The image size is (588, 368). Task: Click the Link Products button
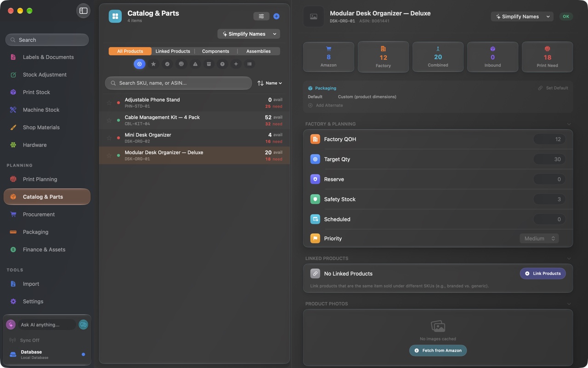point(543,273)
